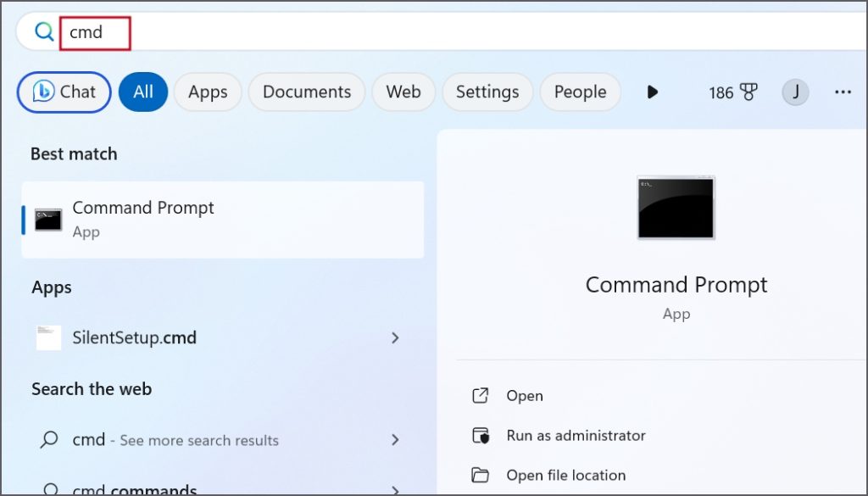Image resolution: width=868 pixels, height=496 pixels.
Task: Filter results by Settings
Action: point(487,92)
